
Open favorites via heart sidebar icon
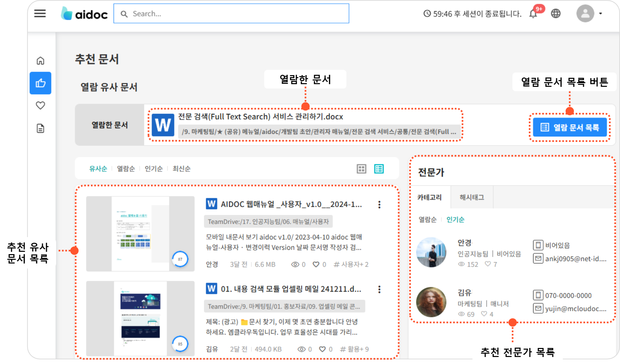point(40,106)
